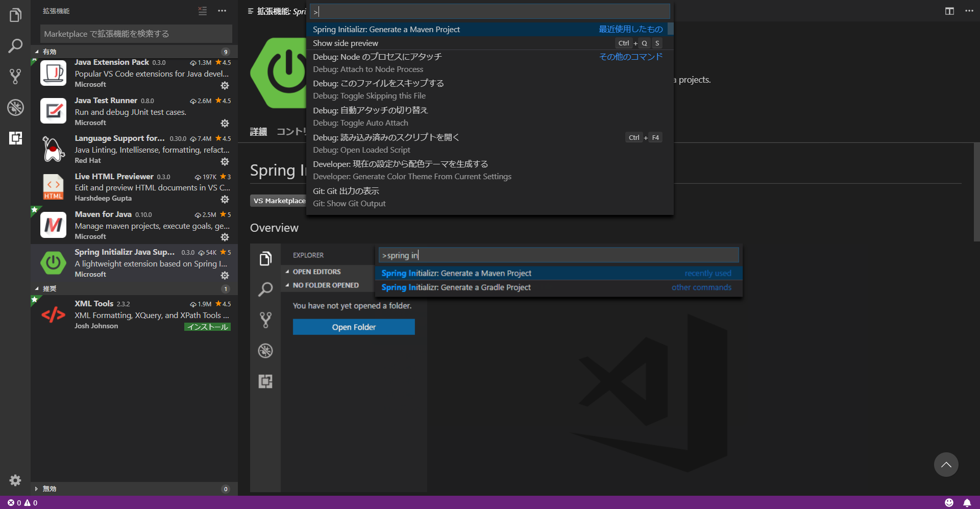Click the VS Marketplace badge link
The width and height of the screenshot is (980, 509).
pyautogui.click(x=279, y=201)
